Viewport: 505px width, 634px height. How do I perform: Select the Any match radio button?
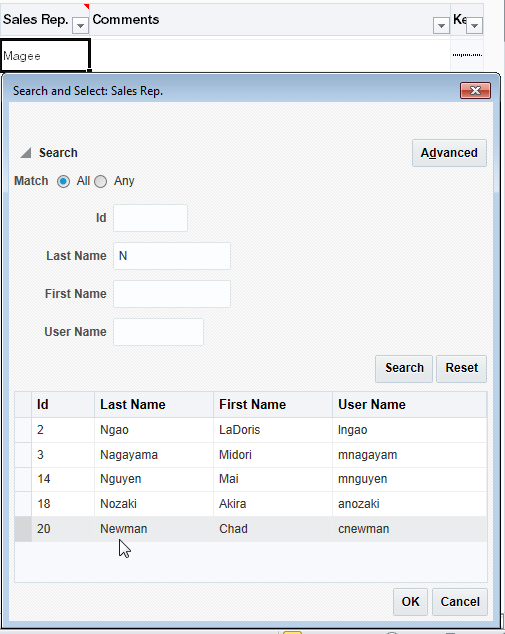coord(100,181)
